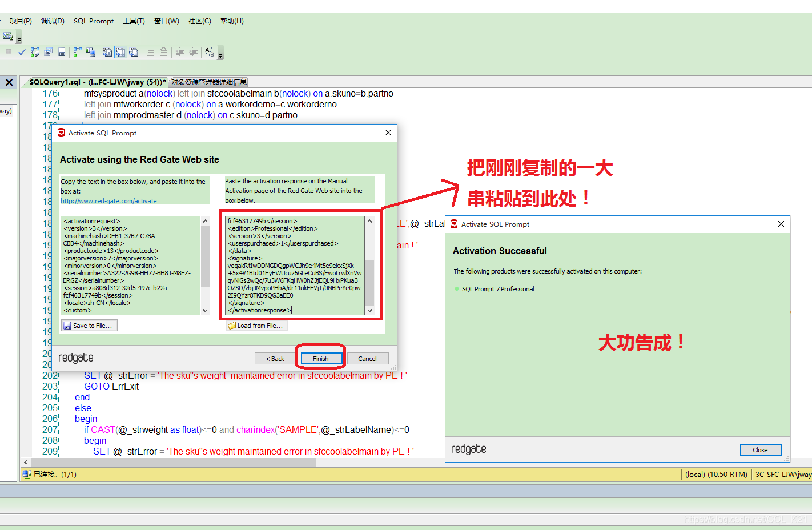Open Query Options toolbar icon
The height and width of the screenshot is (530, 812).
pos(48,52)
